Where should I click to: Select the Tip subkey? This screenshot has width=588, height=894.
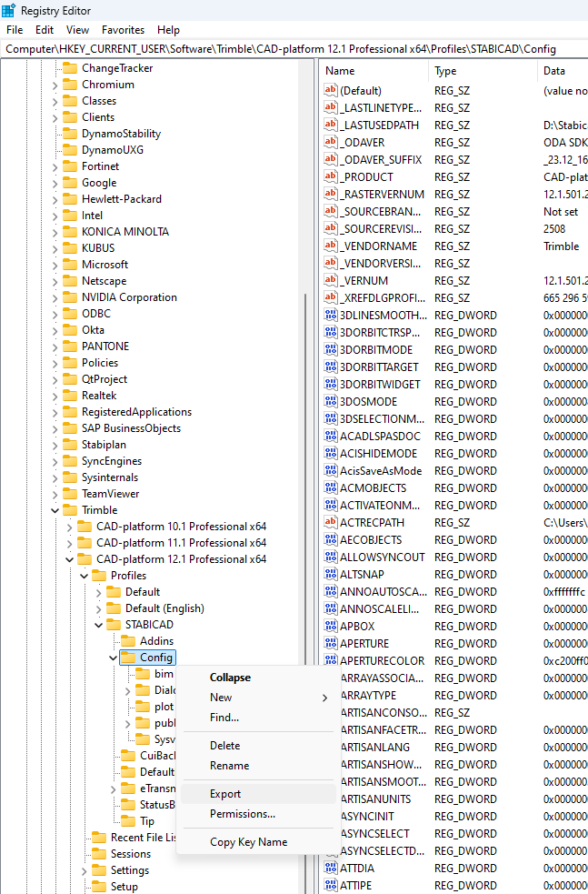click(x=147, y=821)
